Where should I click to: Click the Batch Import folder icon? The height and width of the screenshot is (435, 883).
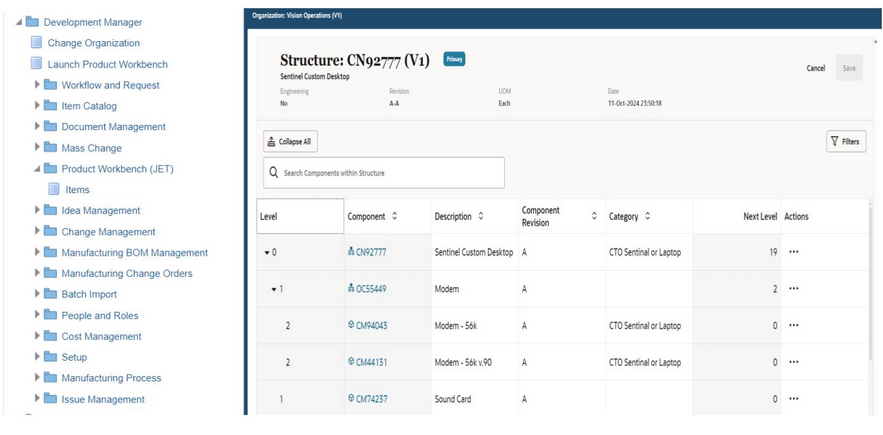(x=51, y=294)
